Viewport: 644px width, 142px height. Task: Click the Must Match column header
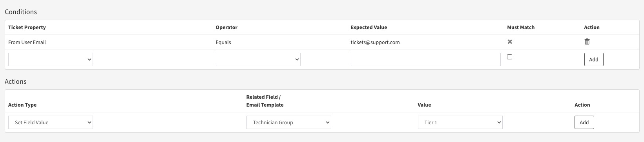tap(521, 27)
